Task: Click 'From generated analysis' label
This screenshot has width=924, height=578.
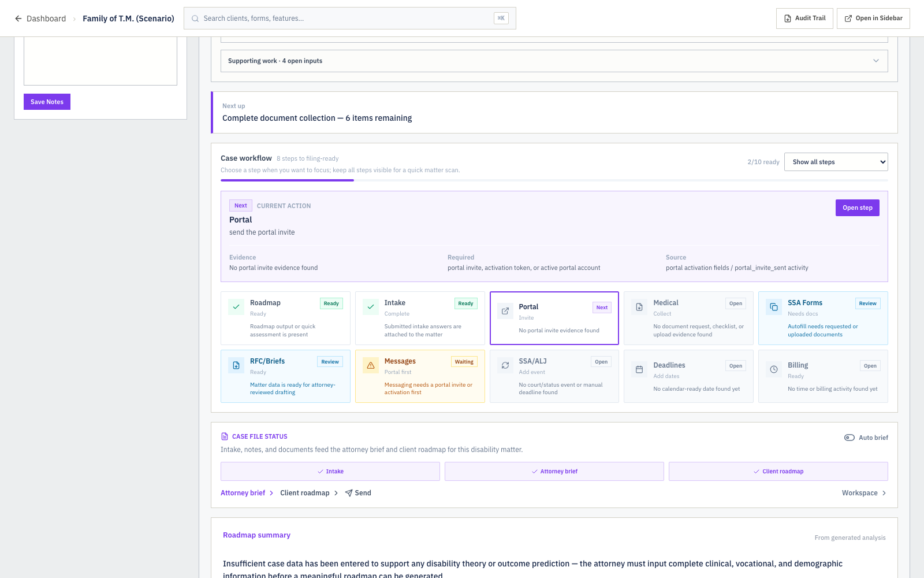Action: point(850,538)
